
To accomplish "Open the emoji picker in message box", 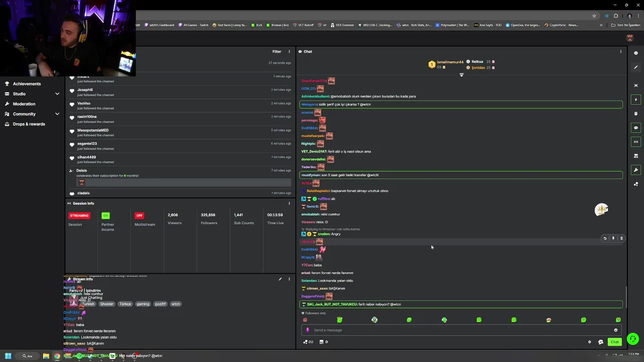I will pos(615,330).
